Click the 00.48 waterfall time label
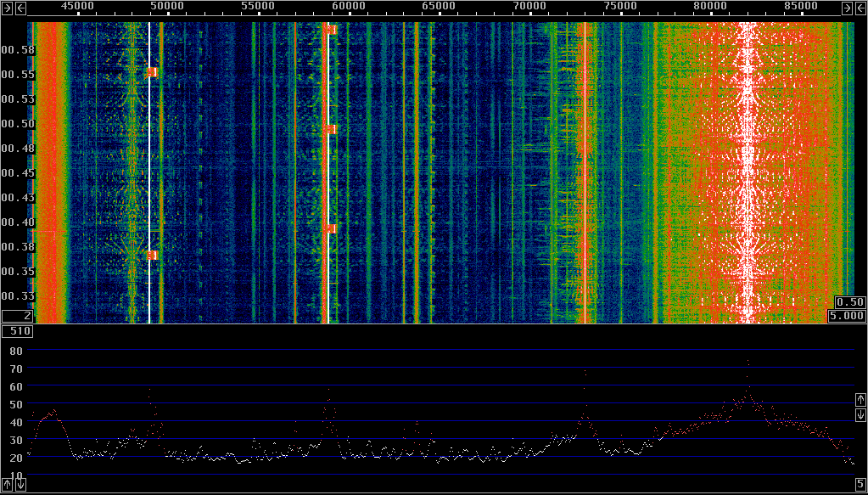Screen dimensions: 868x495 18,149
